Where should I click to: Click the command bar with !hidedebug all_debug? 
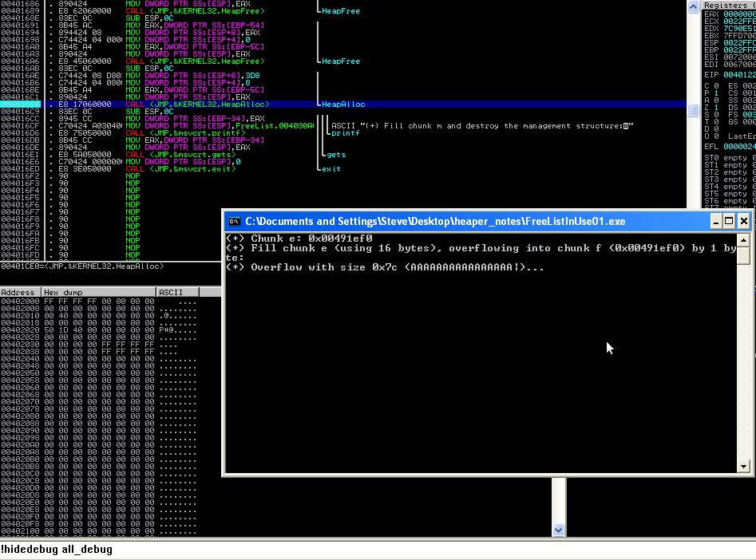(x=378, y=550)
